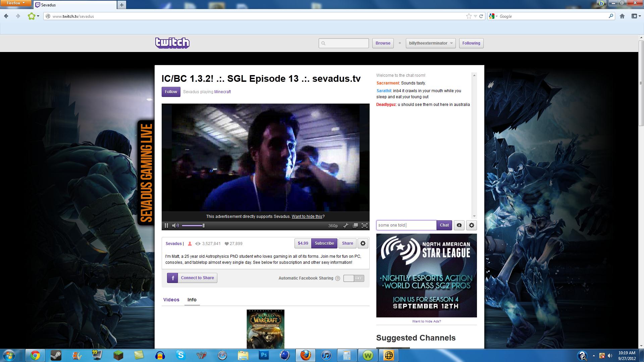Bookmark this page with the star
This screenshot has width=644, height=362.
(x=469, y=16)
